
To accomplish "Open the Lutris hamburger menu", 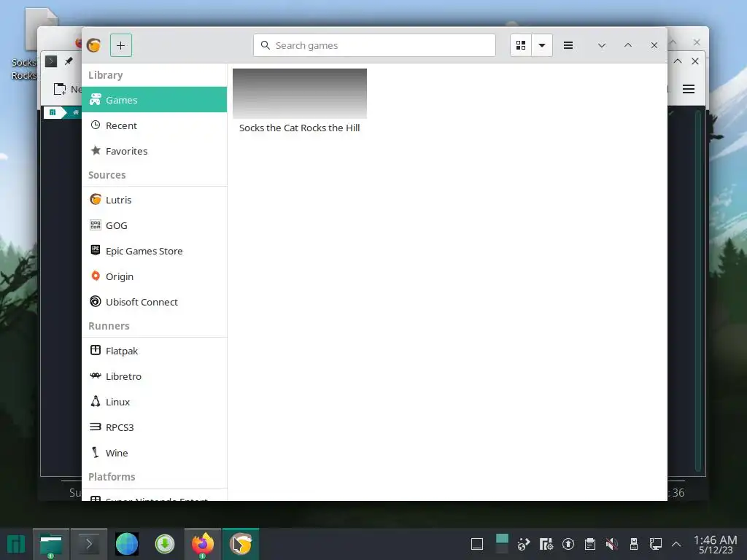I will coord(568,45).
